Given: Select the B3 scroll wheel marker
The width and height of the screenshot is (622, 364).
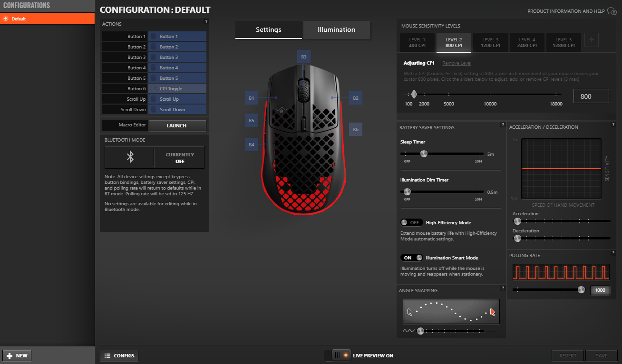Looking at the screenshot, I should [x=304, y=57].
